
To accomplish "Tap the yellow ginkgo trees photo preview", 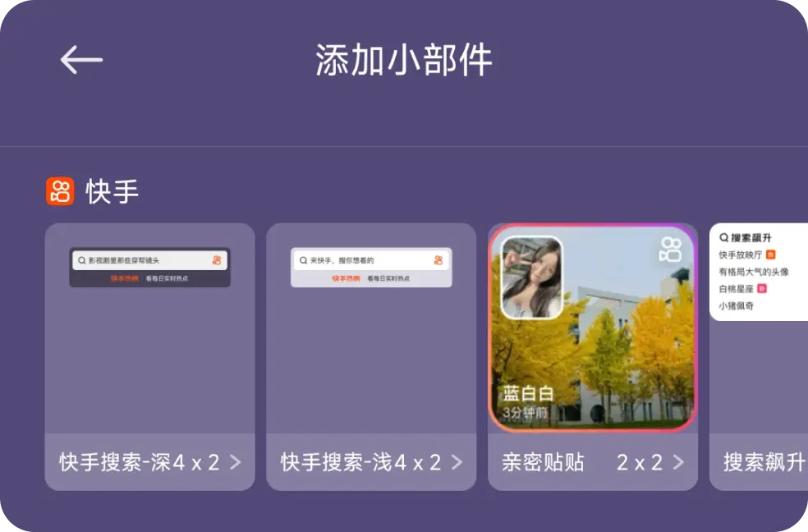I will click(593, 328).
